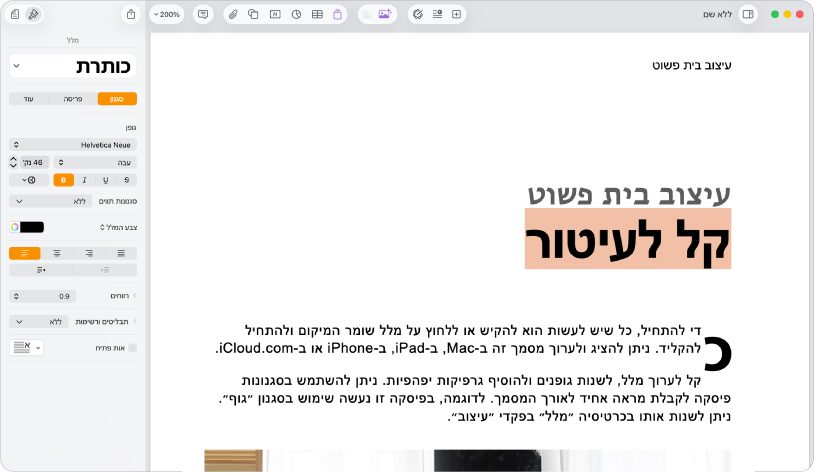Align text right
This screenshot has width=814, height=473.
pyautogui.click(x=89, y=253)
